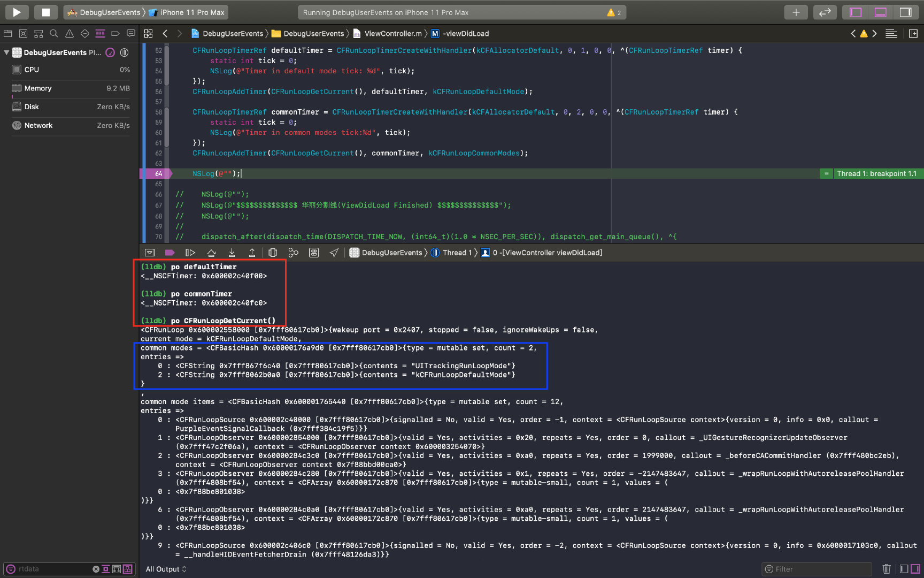Step into the function

tap(232, 253)
